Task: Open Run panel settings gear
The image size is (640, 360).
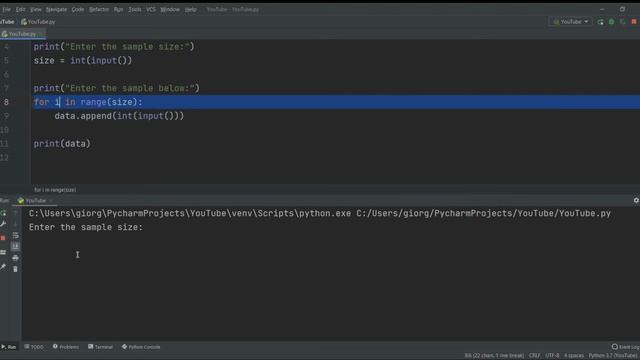Action: pyautogui.click(x=636, y=200)
